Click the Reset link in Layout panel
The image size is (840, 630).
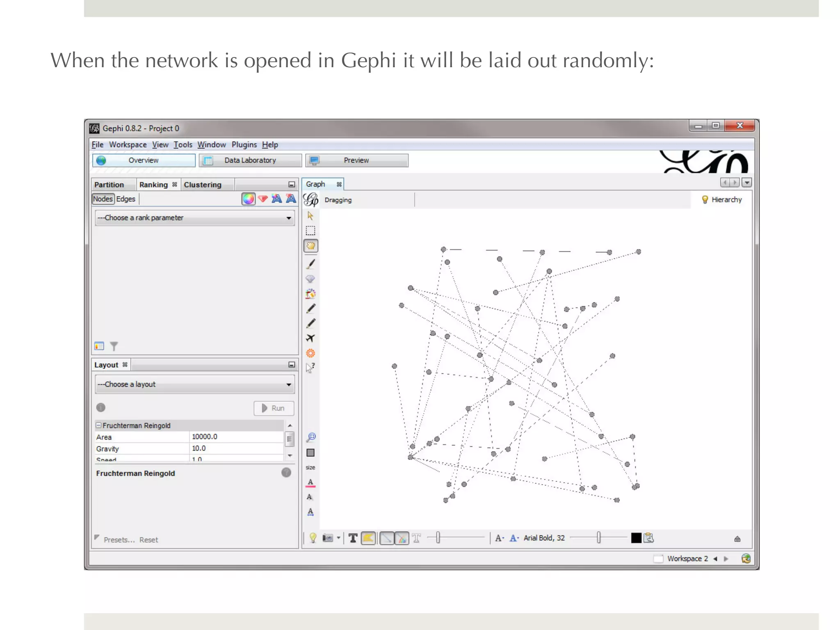coord(148,540)
